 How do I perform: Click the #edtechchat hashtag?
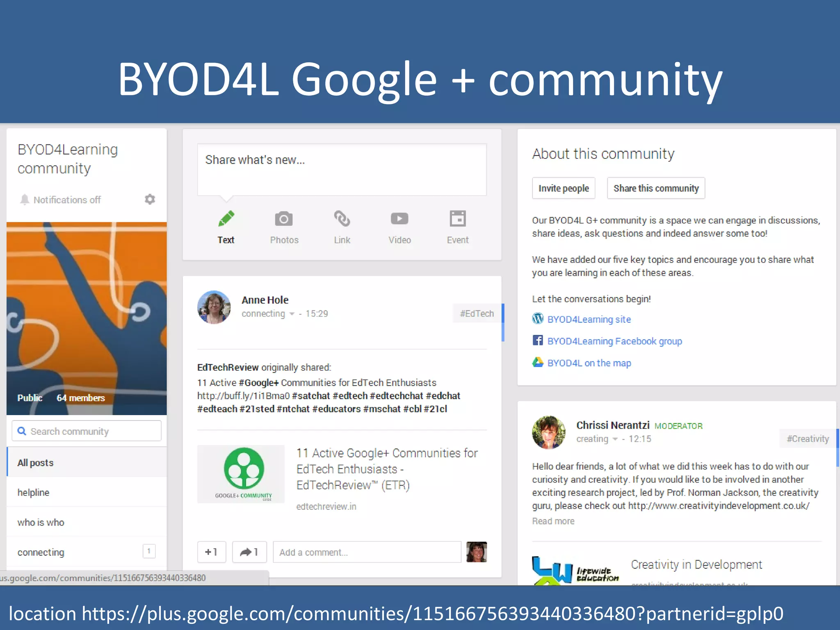point(396,396)
